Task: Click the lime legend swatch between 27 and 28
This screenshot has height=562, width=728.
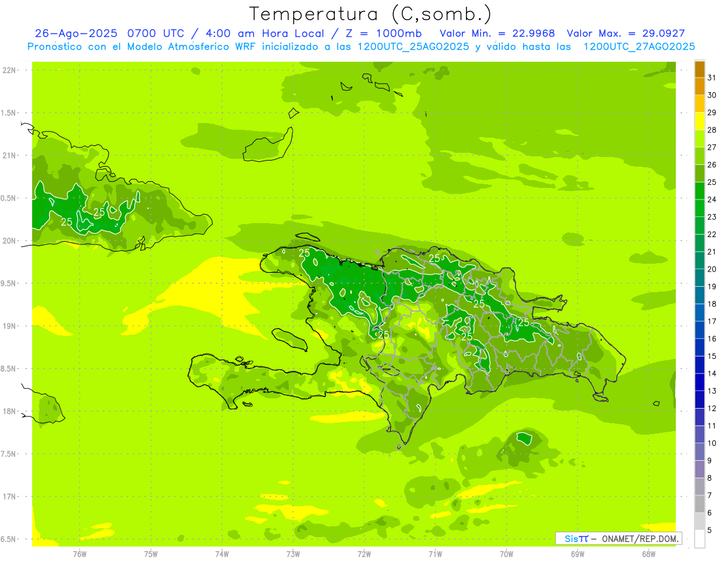Action: tap(699, 139)
